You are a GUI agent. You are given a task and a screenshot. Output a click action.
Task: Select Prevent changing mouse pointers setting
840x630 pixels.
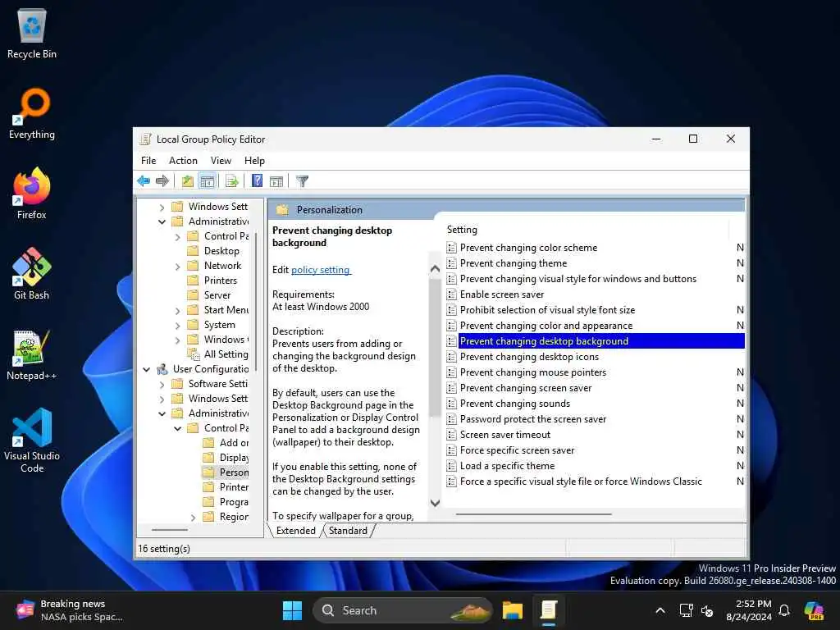[x=533, y=372]
